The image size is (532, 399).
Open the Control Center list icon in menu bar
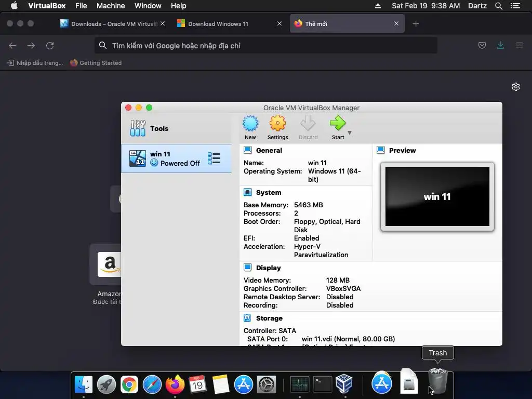coord(515,6)
